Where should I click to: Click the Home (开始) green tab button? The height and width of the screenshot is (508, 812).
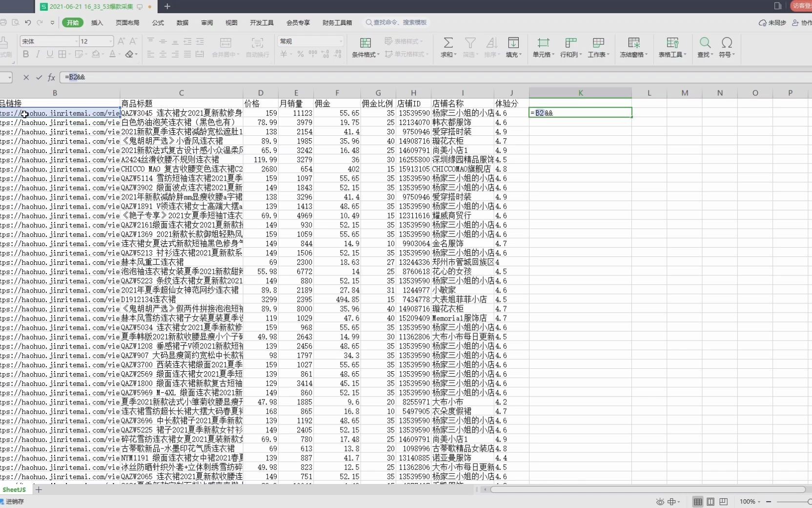(x=73, y=22)
